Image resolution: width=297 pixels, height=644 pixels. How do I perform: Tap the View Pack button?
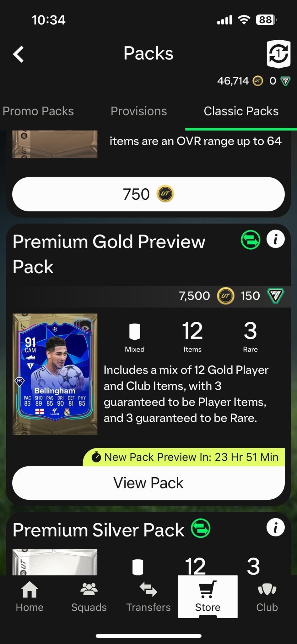click(x=148, y=483)
